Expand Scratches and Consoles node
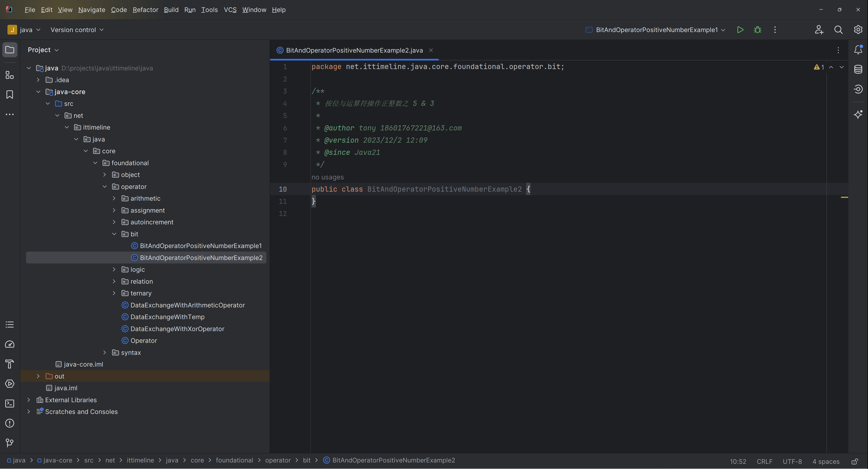Image resolution: width=868 pixels, height=469 pixels. (29, 412)
